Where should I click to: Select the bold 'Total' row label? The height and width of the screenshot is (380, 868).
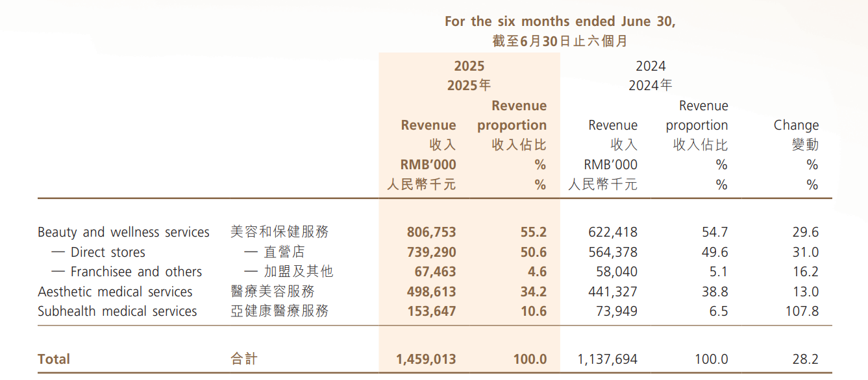click(54, 359)
